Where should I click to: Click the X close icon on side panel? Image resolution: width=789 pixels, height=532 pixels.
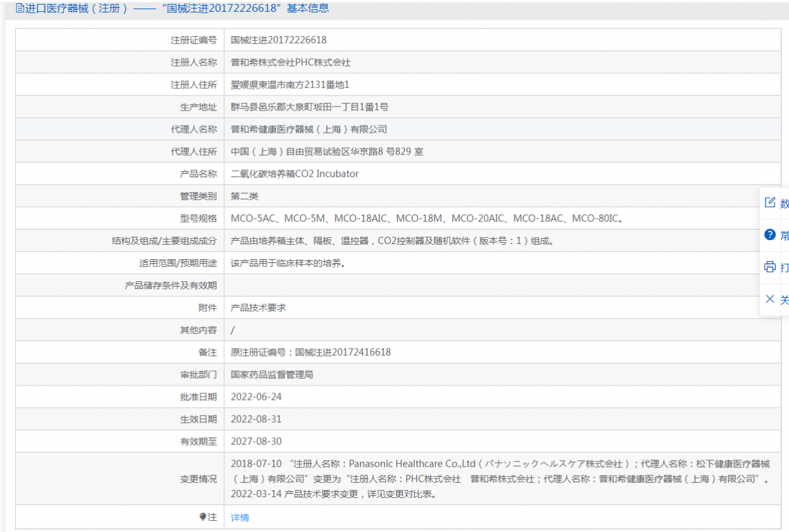770,299
